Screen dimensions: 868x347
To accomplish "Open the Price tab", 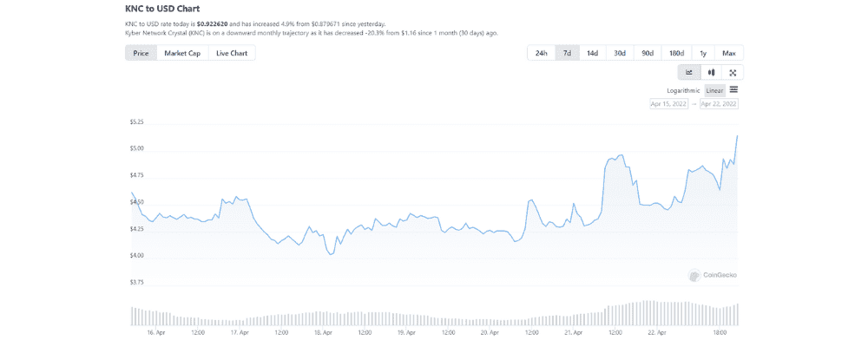I will (141, 54).
